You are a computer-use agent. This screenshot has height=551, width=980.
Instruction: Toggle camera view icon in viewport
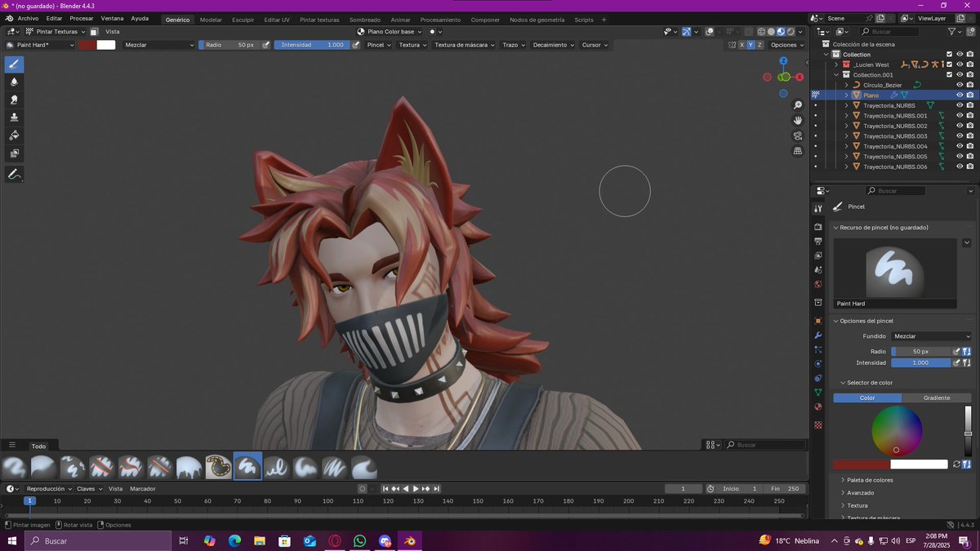pos(798,136)
